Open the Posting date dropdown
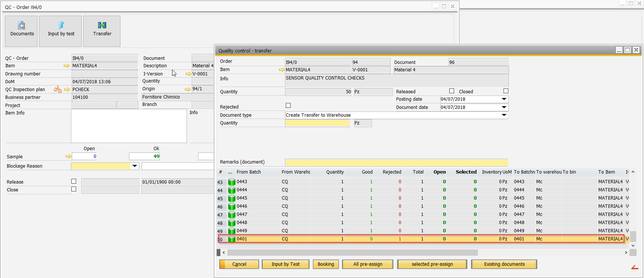The image size is (644, 278). (504, 99)
